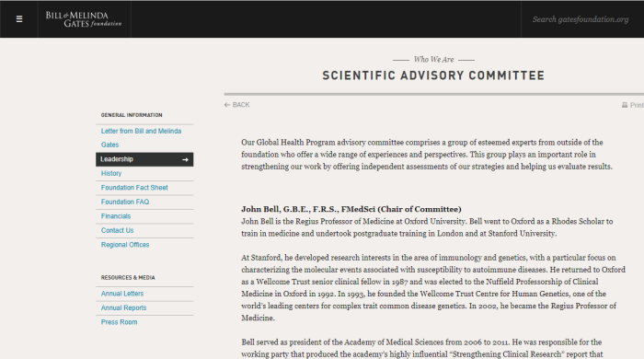Image resolution: width=644 pixels, height=359 pixels.
Task: Open the Foundation FAQ link
Action: click(125, 203)
